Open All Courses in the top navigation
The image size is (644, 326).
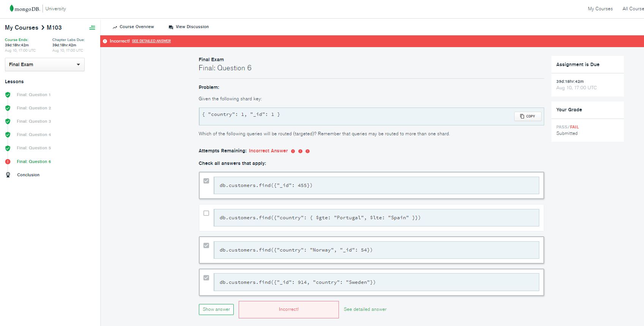(633, 9)
